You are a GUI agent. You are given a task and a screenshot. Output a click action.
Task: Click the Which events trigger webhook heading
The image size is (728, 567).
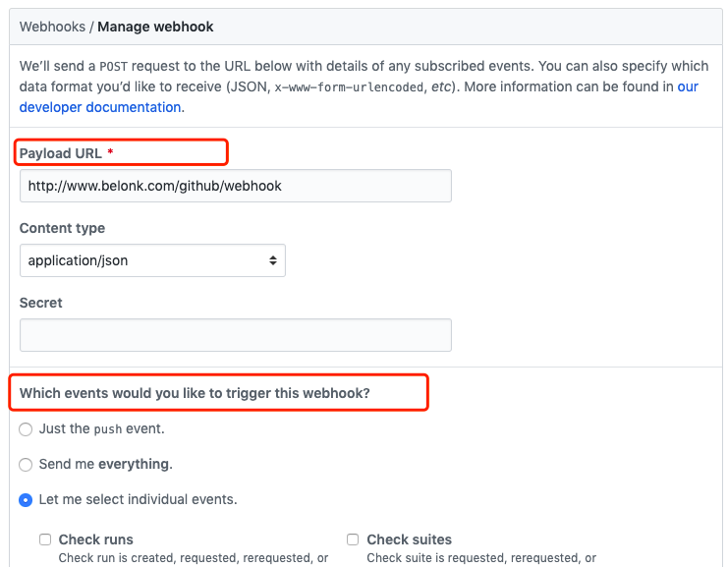(195, 393)
